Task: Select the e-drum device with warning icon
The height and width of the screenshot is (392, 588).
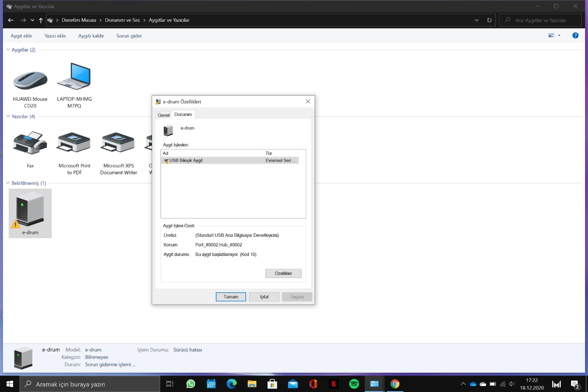Action: 30,213
